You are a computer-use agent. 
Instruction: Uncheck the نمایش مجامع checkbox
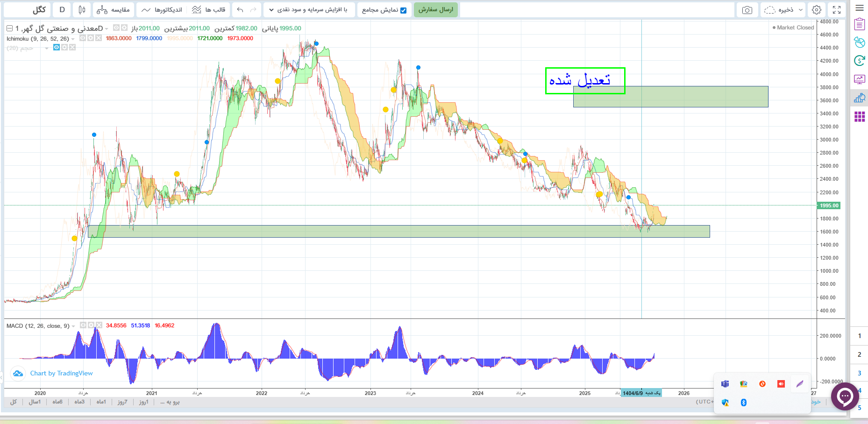(x=403, y=10)
